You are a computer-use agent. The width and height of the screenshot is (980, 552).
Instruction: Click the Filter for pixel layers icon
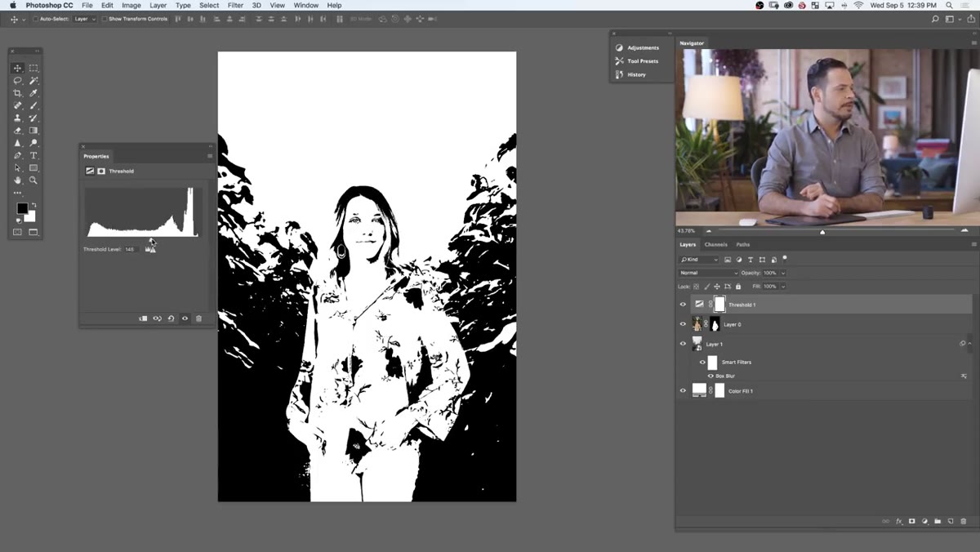(727, 260)
